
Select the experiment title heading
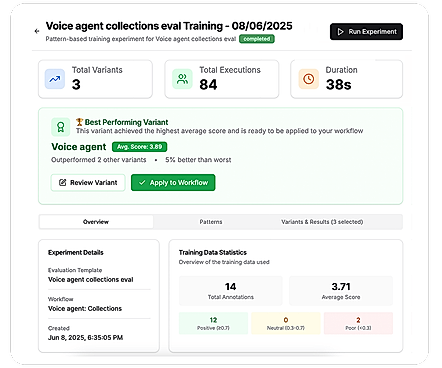point(169,26)
